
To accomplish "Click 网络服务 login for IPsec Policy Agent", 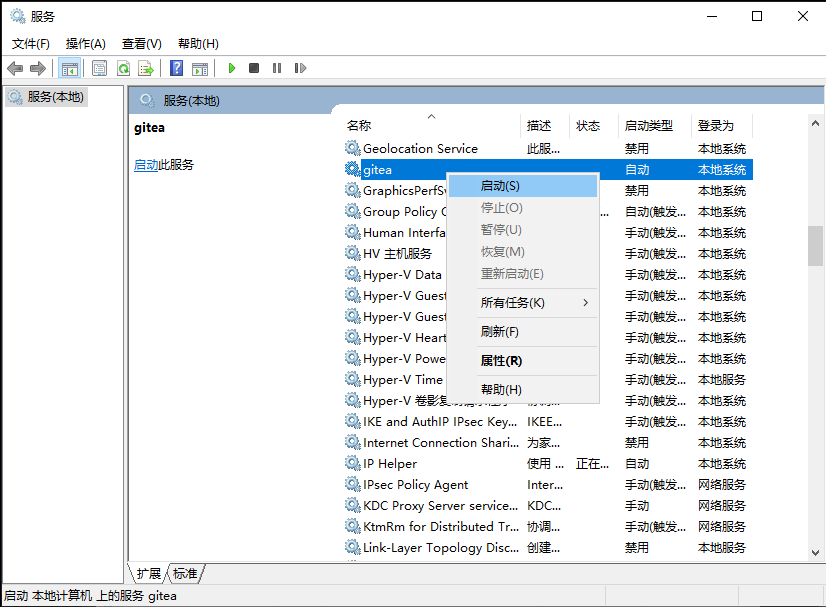I will 722,485.
